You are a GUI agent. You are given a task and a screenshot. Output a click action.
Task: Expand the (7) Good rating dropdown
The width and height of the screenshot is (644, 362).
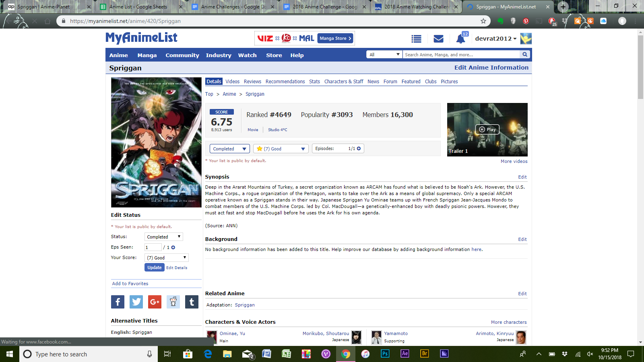tap(281, 149)
